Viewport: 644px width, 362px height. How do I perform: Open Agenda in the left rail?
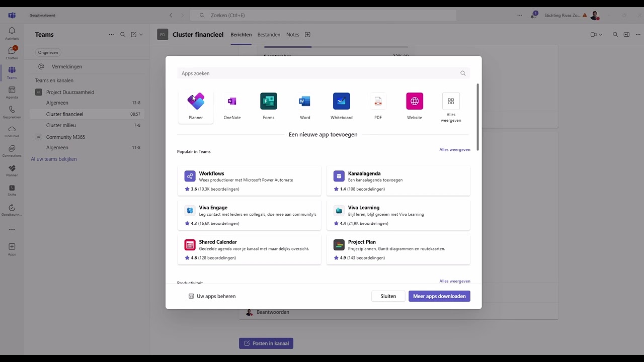pos(12,93)
